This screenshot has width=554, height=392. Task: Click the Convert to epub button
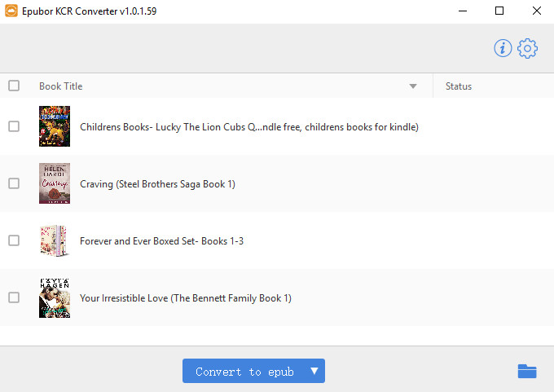point(244,371)
